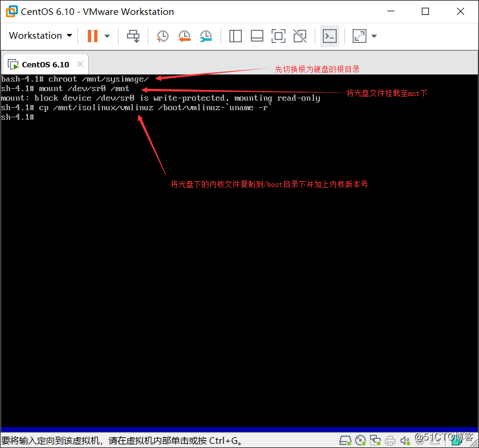Enter full screen mode
The height and width of the screenshot is (448, 479).
click(x=278, y=36)
